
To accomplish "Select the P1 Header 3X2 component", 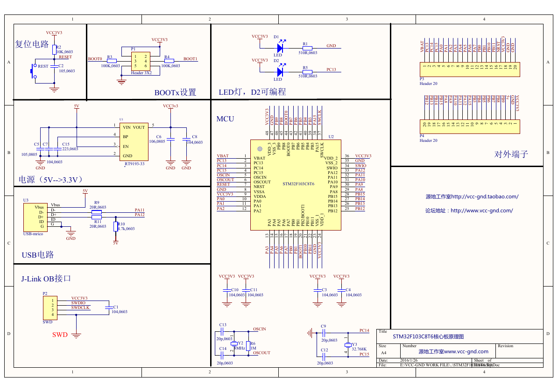I will pyautogui.click(x=141, y=61).
